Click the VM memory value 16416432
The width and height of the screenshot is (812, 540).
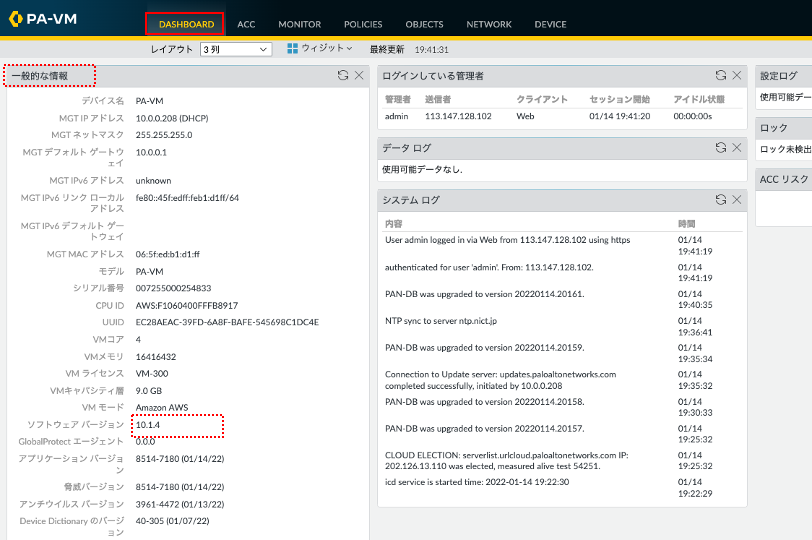coord(156,357)
